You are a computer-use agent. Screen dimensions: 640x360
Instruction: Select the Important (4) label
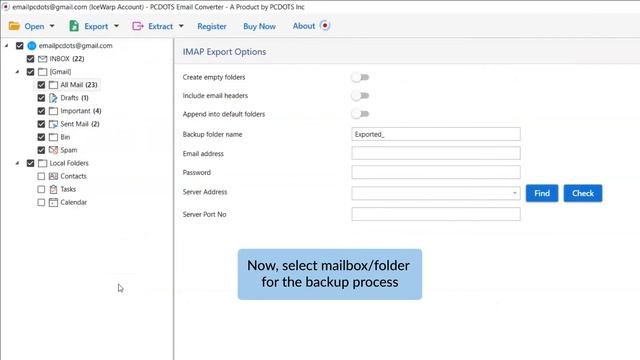coord(81,111)
